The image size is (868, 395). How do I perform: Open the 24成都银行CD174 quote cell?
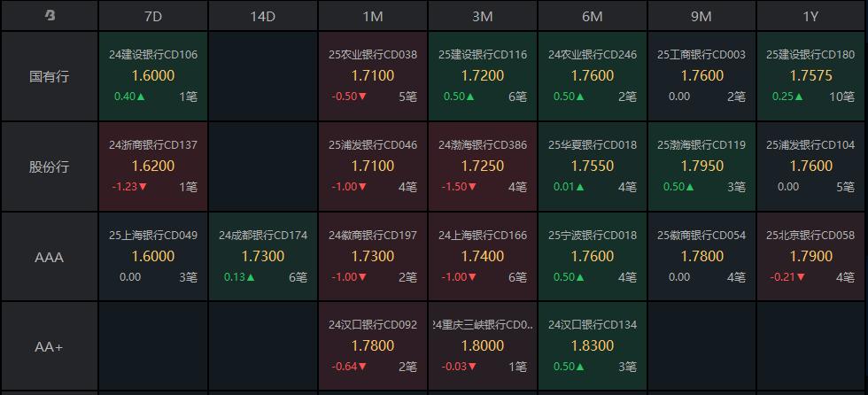pyautogui.click(x=263, y=257)
